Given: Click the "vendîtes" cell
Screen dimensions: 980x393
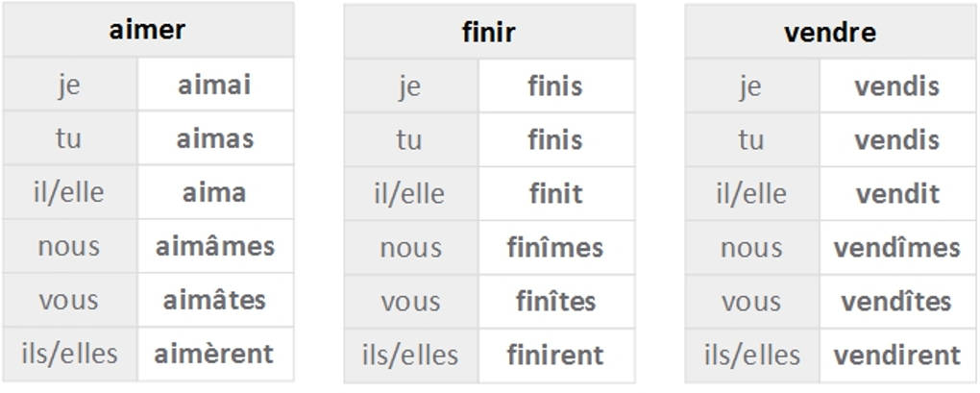Looking at the screenshot, I should [896, 302].
